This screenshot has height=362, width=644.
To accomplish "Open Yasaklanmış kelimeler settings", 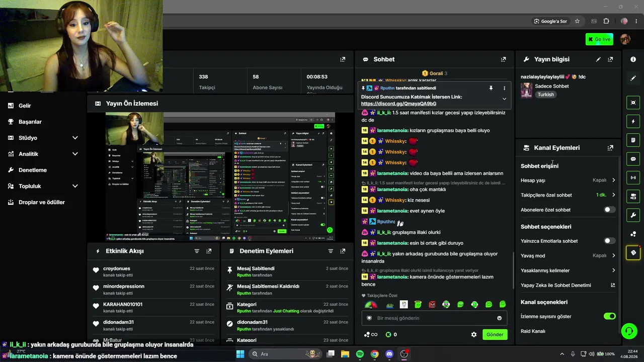I will click(x=568, y=270).
